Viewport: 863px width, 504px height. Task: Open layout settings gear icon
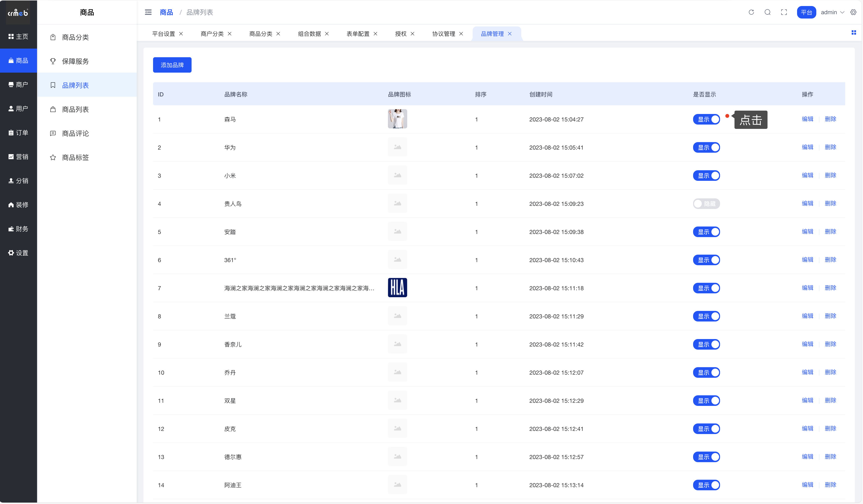(x=853, y=12)
